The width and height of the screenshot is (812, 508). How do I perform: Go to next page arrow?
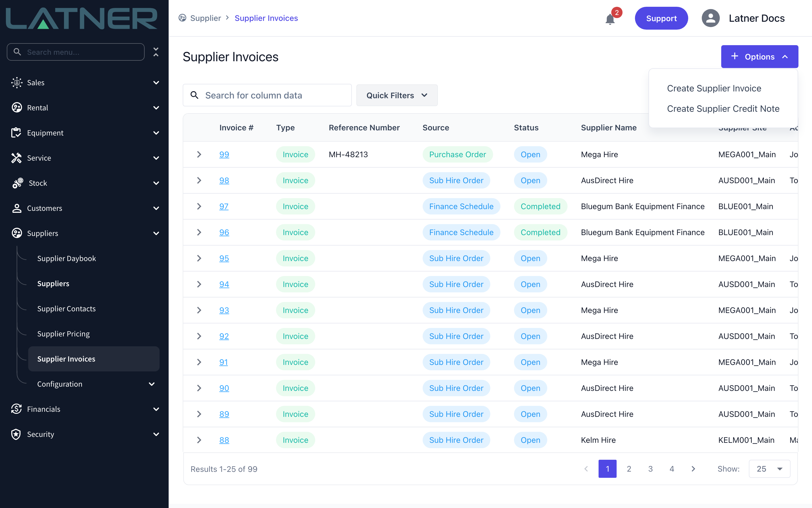(693, 469)
